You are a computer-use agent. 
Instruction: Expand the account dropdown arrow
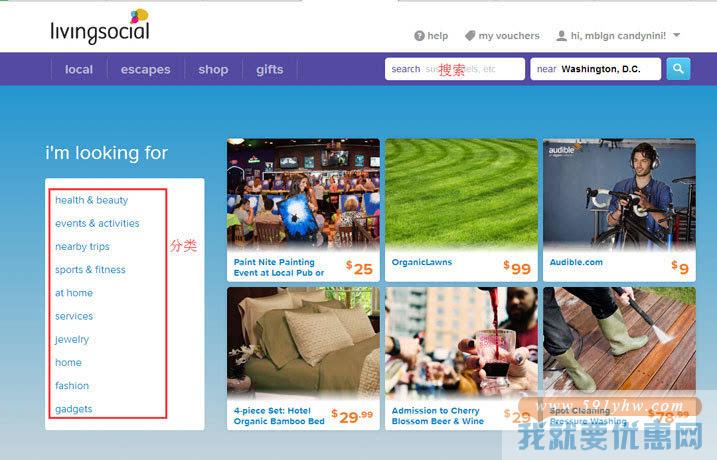(677, 35)
